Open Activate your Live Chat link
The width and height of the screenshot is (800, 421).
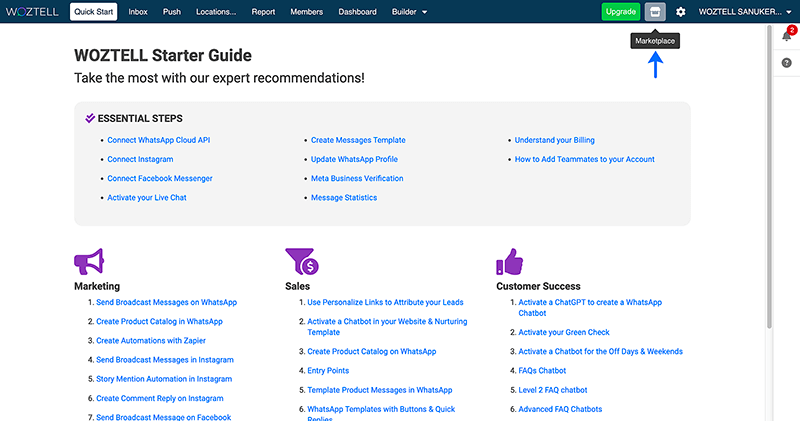tap(147, 197)
